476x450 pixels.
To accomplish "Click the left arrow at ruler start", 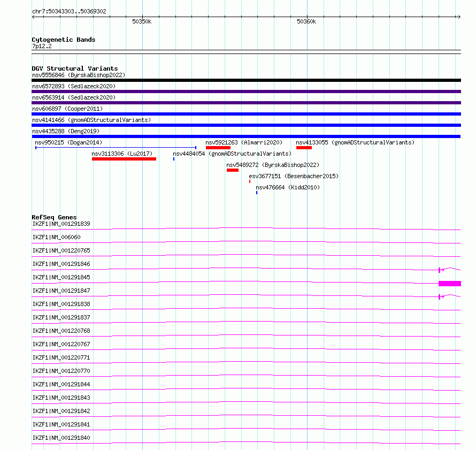I will (33, 17).
